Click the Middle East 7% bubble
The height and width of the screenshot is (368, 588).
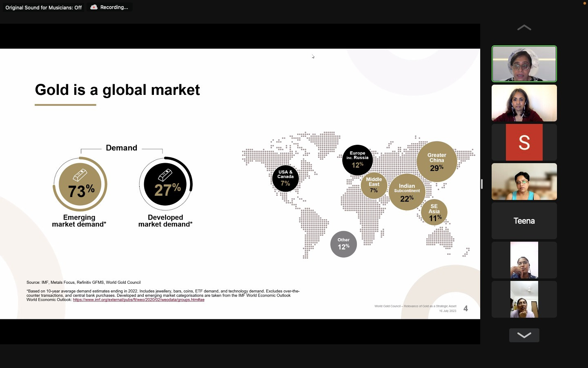click(x=374, y=185)
